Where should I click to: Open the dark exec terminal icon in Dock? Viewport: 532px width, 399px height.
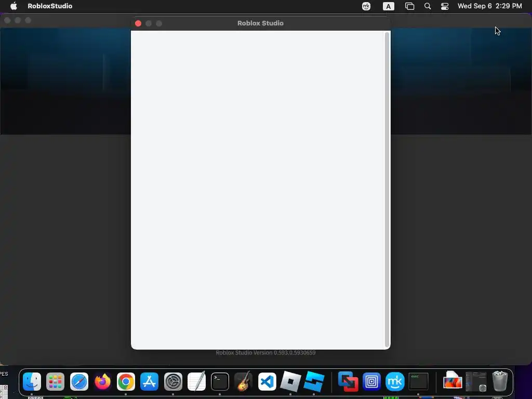(418, 381)
